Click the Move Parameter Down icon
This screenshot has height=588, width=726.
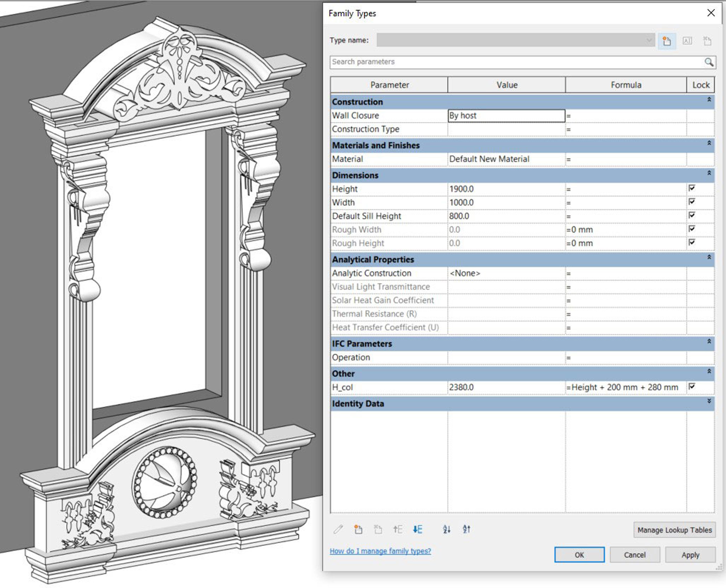coord(417,529)
